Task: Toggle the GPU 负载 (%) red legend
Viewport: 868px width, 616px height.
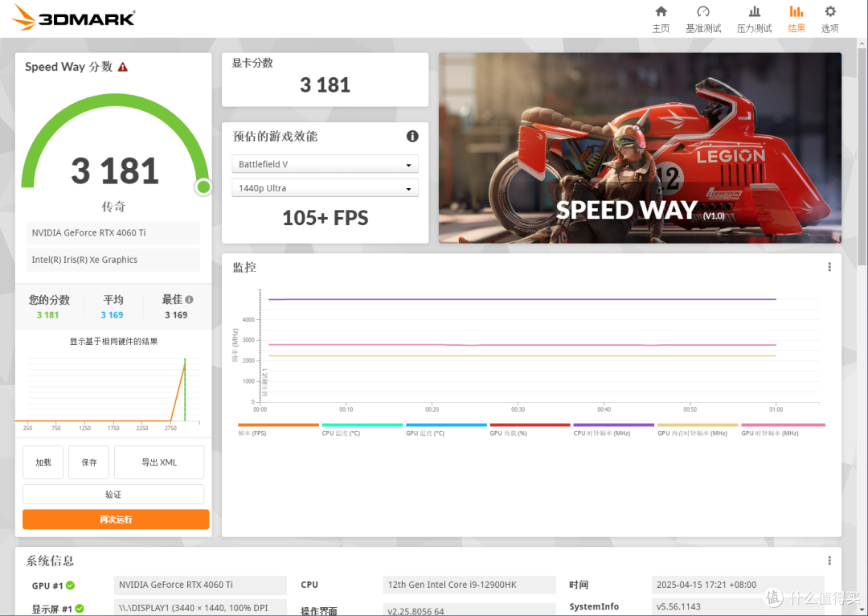Action: point(530,430)
